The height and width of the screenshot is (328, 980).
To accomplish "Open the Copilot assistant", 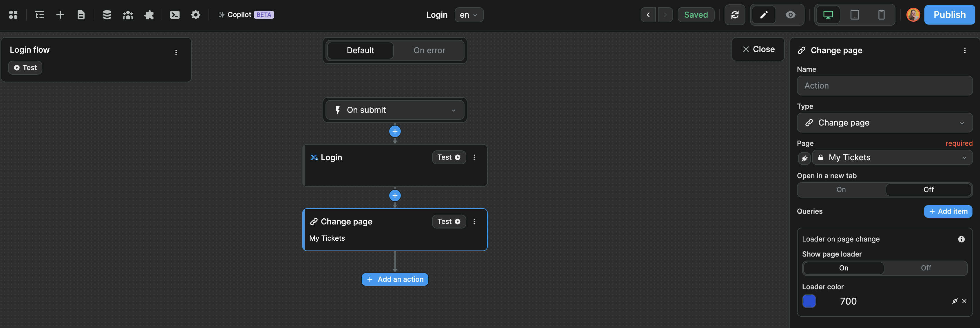I will pos(245,15).
